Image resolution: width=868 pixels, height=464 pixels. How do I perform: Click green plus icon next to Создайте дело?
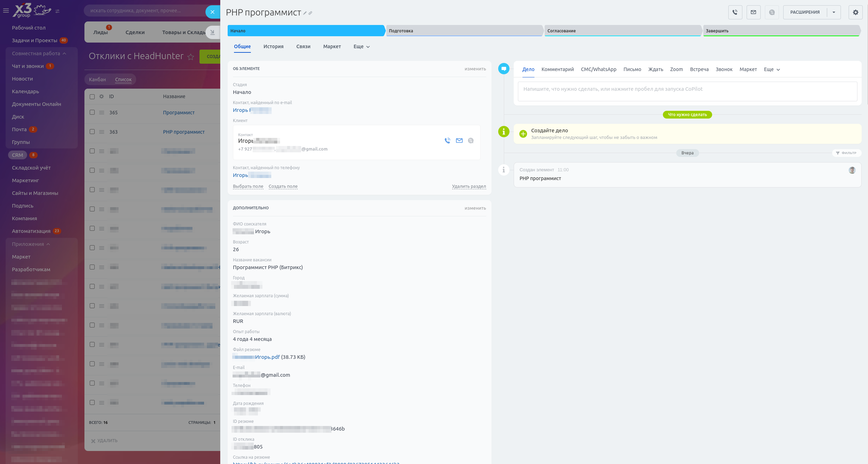pyautogui.click(x=523, y=134)
